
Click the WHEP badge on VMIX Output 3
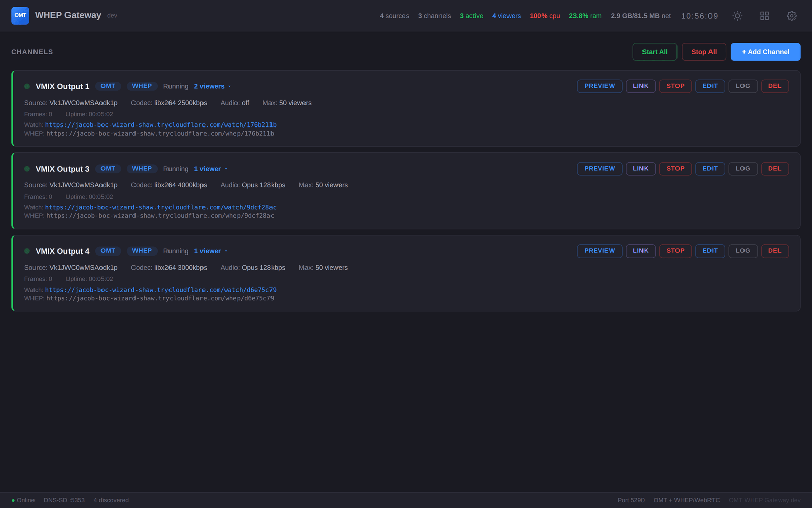coord(142,168)
